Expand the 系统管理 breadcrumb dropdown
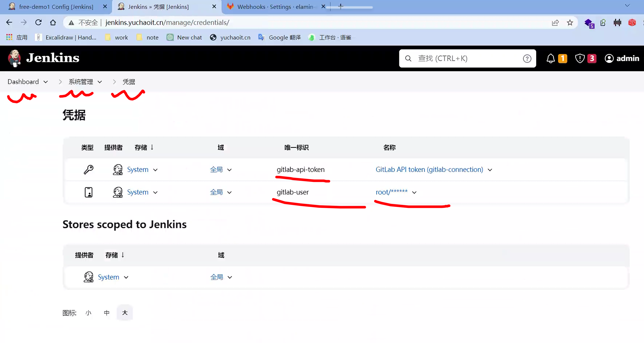The width and height of the screenshot is (644, 343). click(x=100, y=82)
